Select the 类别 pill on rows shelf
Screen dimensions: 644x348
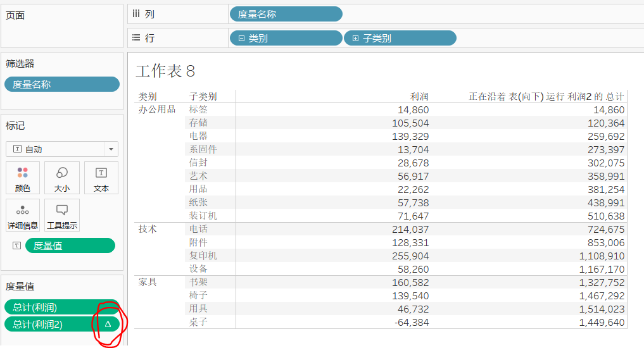coord(286,38)
